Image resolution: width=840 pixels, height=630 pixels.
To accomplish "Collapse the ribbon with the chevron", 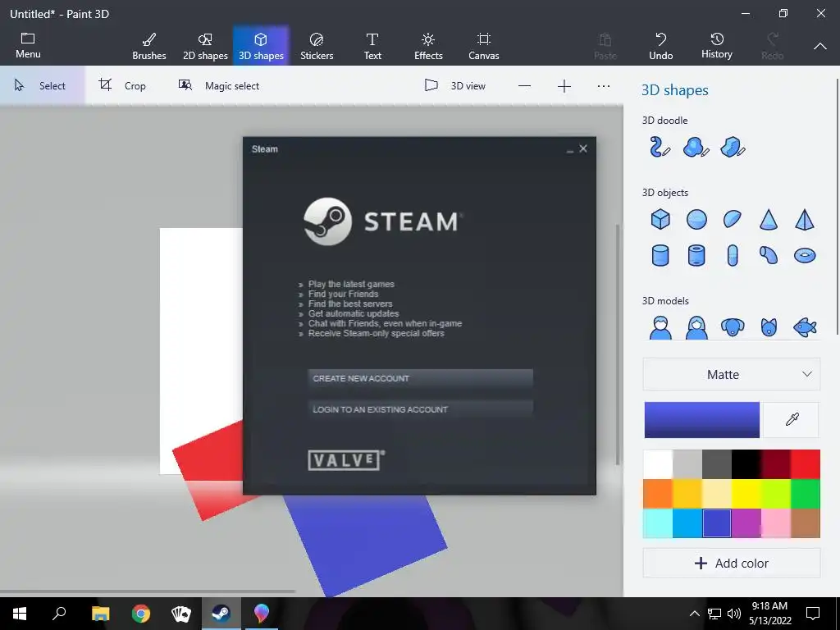I will coord(819,46).
